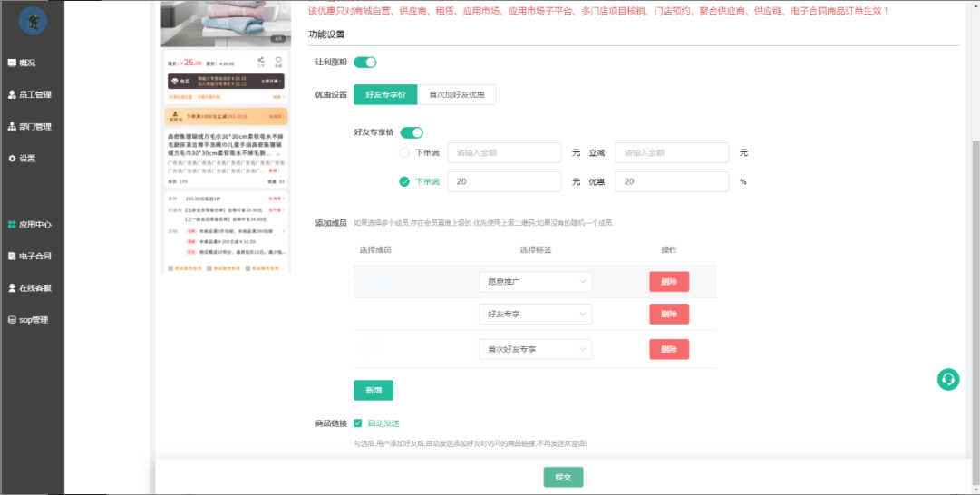Uncheck the 自动发送 checkbox
Image resolution: width=980 pixels, height=495 pixels.
tap(359, 423)
